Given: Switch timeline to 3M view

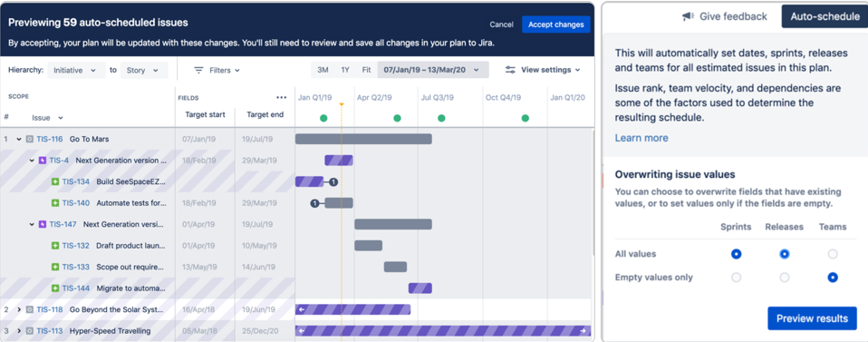Looking at the screenshot, I should [323, 70].
